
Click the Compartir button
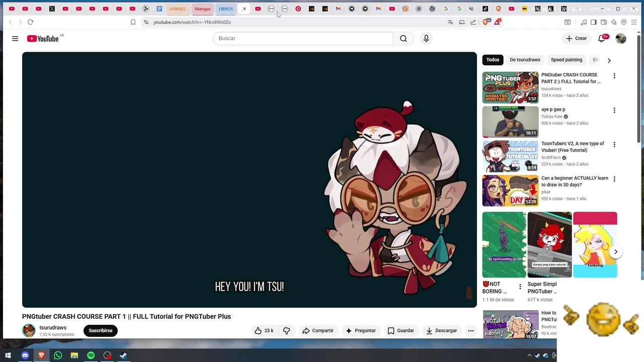point(317,330)
